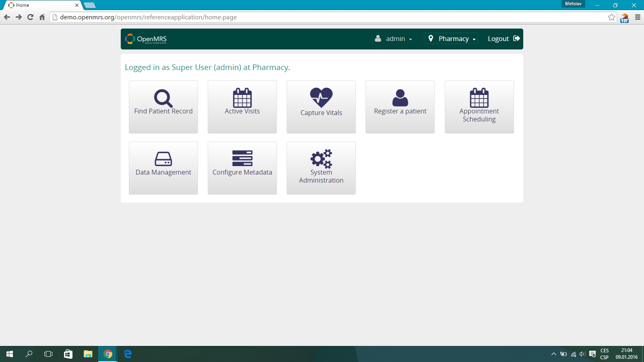Open Find Patient Record magnifier tile
Image resolution: width=644 pixels, height=362 pixels.
click(x=163, y=107)
